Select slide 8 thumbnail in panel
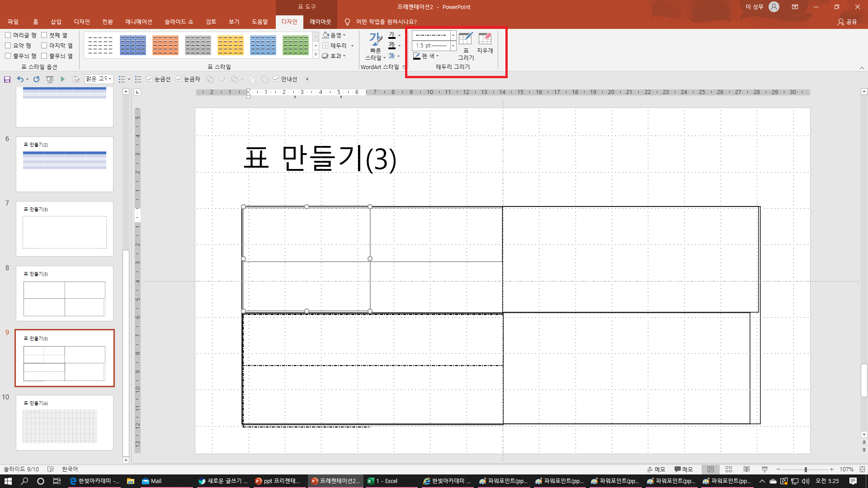Screen dimensions: 868x488 click(x=65, y=293)
